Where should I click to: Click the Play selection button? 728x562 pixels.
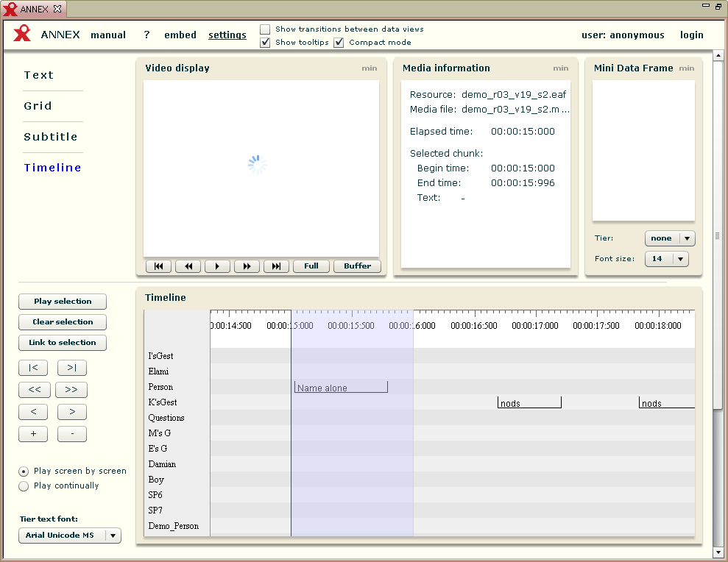pos(63,302)
